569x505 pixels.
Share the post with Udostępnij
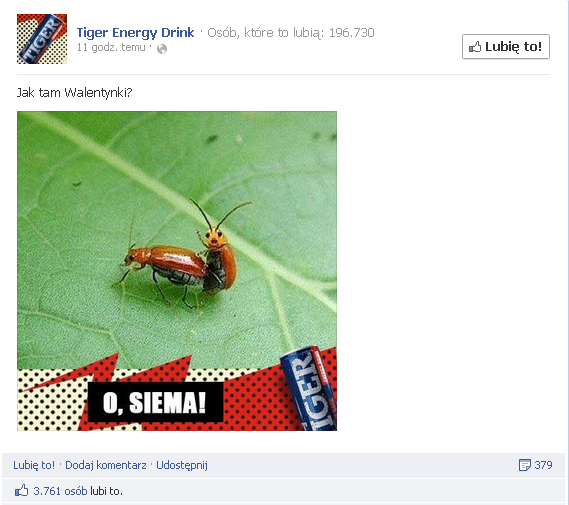[x=182, y=465]
